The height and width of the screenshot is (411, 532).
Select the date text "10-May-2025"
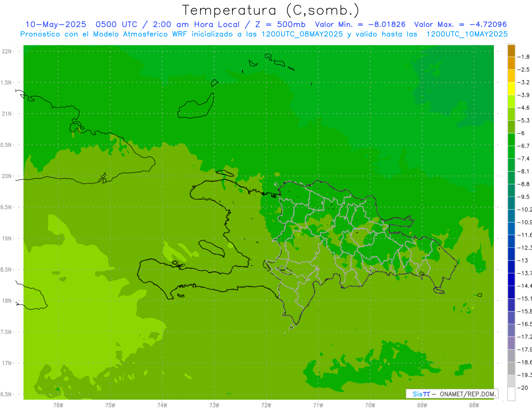coord(55,24)
